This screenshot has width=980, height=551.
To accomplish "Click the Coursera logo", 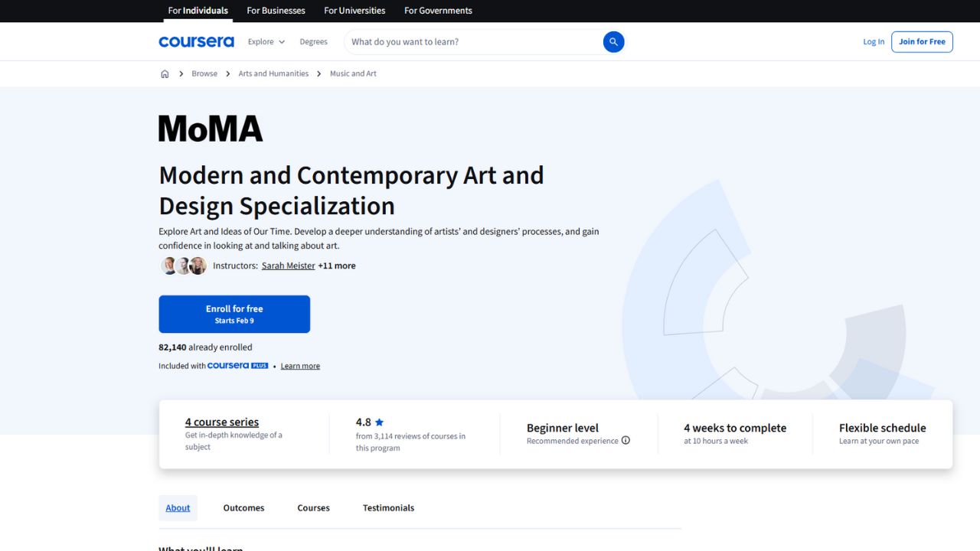I will [x=196, y=41].
